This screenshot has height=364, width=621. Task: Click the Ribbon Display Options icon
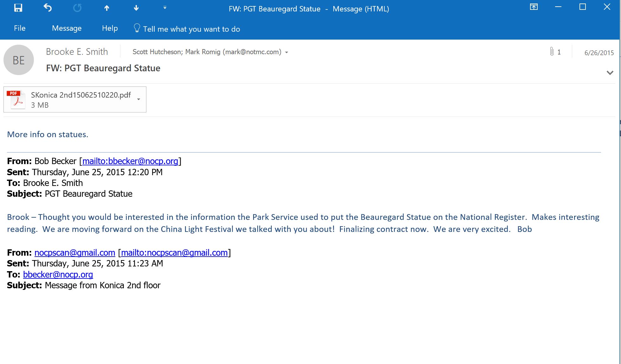point(534,7)
